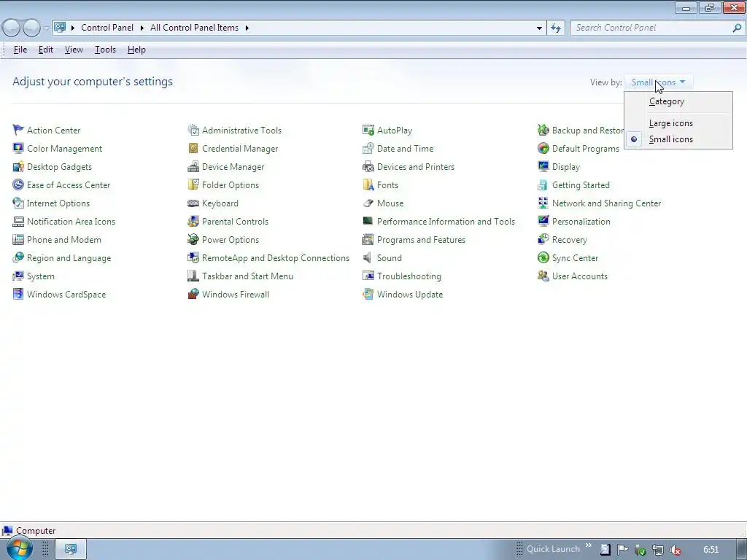Screen dimensions: 747x560
Task: Click the Windows Update icon
Action: [x=368, y=295]
